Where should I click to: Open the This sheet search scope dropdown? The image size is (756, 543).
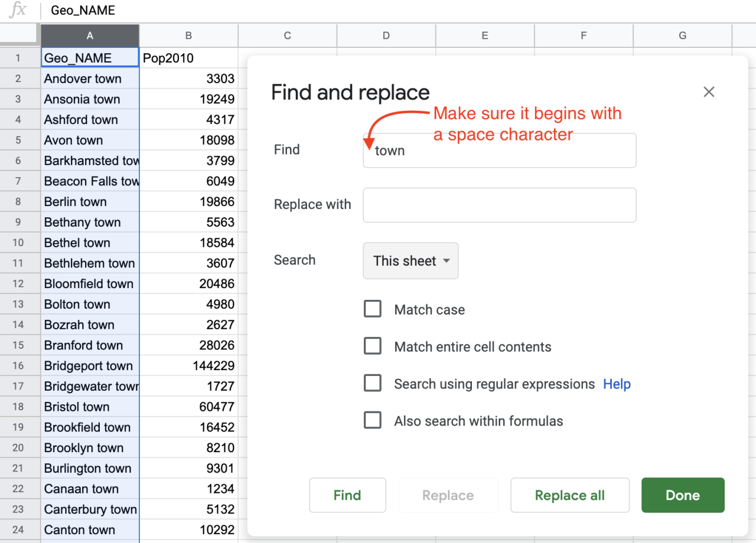(x=410, y=260)
